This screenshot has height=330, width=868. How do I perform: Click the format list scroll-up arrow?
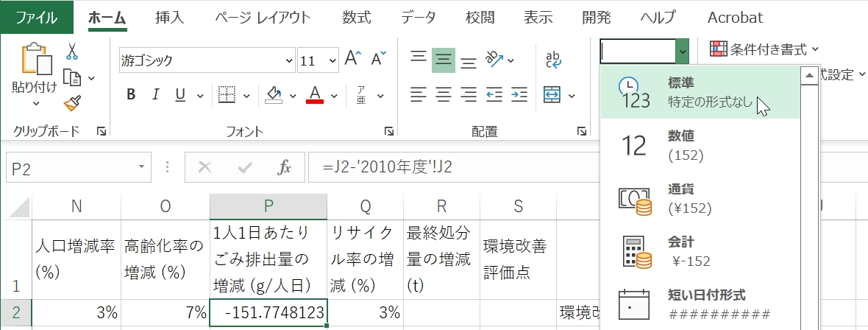(809, 75)
